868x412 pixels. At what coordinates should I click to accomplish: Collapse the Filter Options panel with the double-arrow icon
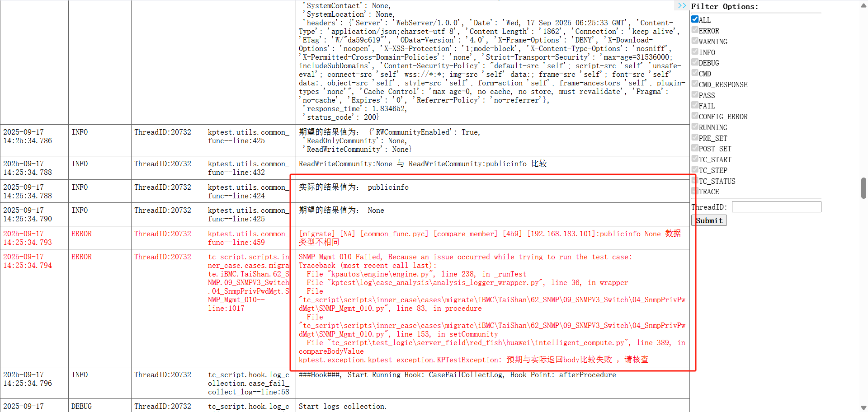click(682, 6)
